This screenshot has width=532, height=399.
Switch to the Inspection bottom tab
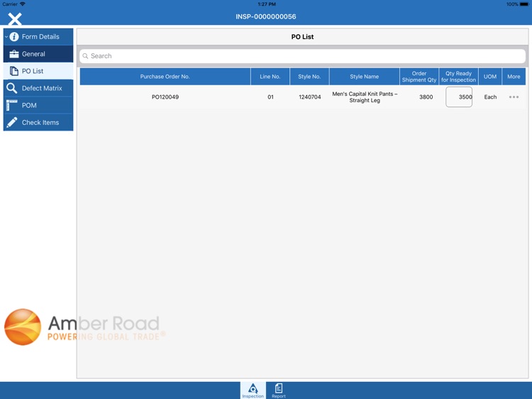click(x=253, y=390)
